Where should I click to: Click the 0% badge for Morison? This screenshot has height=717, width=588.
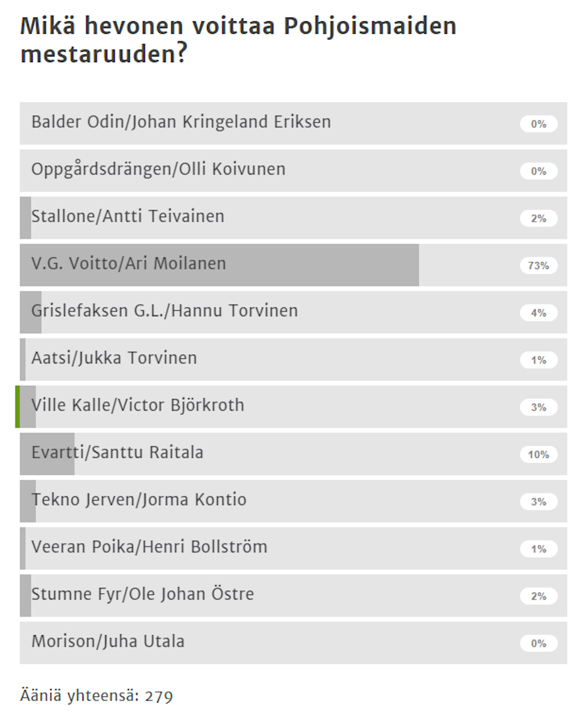(x=539, y=643)
